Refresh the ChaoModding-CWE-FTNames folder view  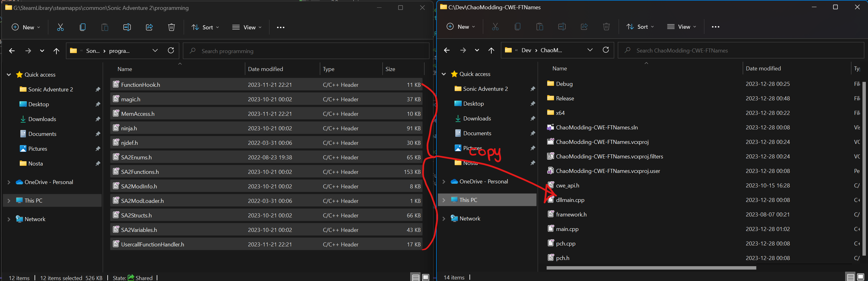(606, 50)
